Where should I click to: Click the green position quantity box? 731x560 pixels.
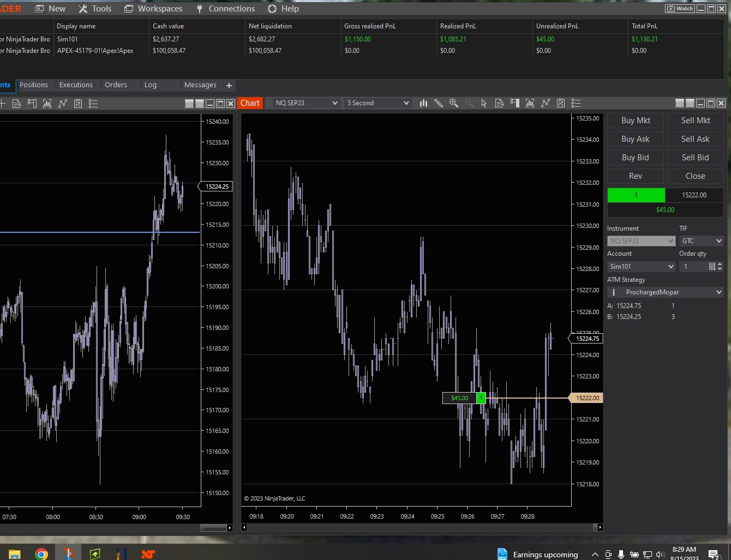pyautogui.click(x=636, y=195)
